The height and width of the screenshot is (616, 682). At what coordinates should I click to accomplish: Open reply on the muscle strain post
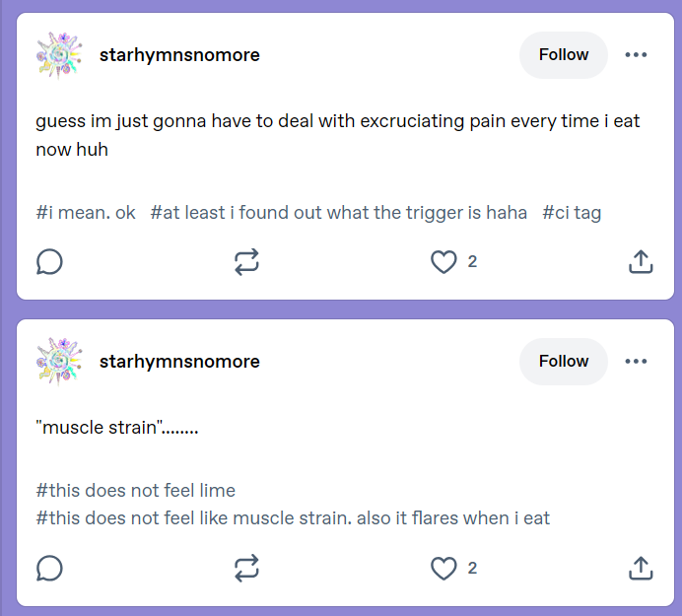49,568
